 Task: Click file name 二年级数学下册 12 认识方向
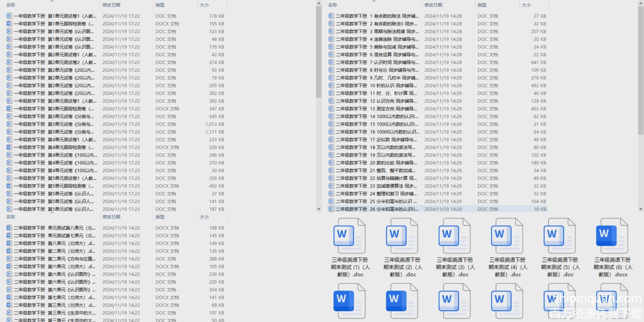coord(376,101)
